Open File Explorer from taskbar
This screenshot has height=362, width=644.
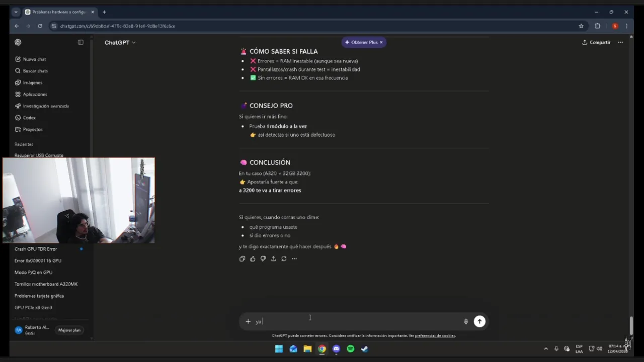click(307, 349)
